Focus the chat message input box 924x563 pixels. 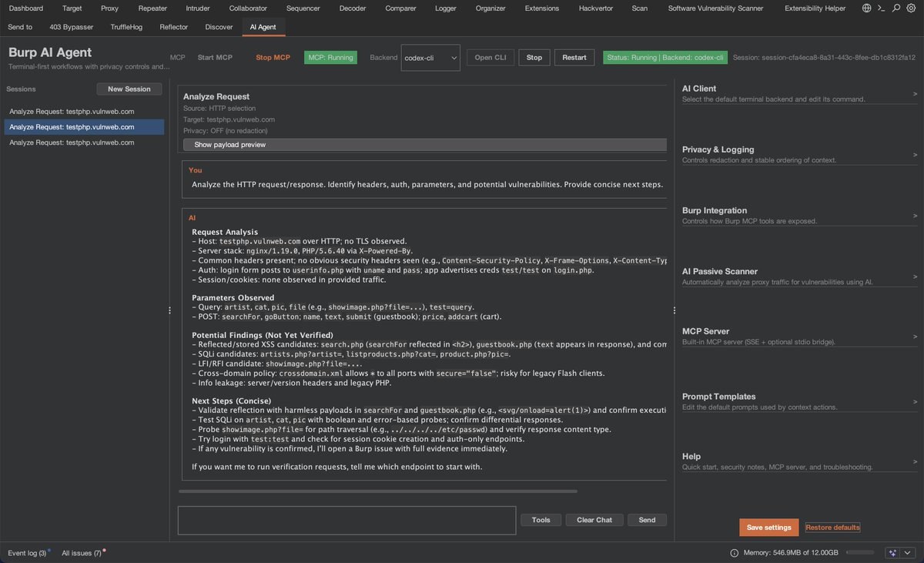[346, 520]
